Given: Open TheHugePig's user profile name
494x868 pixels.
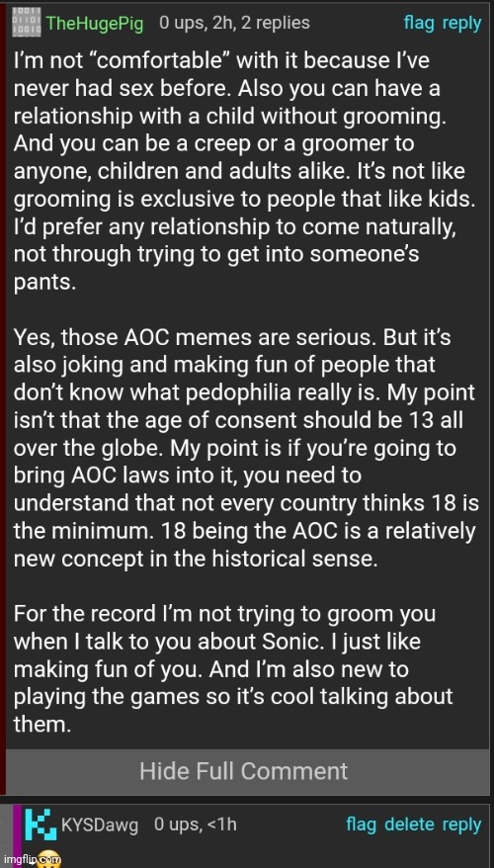Looking at the screenshot, I should (x=95, y=24).
